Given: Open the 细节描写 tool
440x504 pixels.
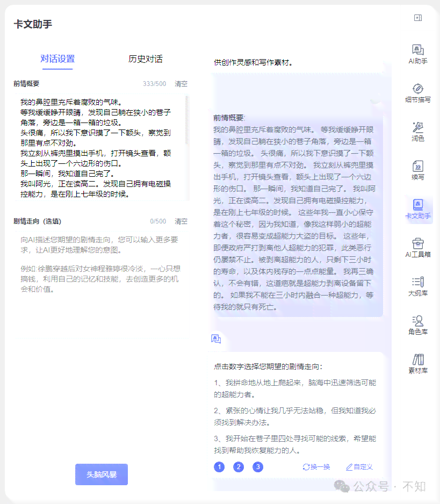Looking at the screenshot, I should click(418, 93).
